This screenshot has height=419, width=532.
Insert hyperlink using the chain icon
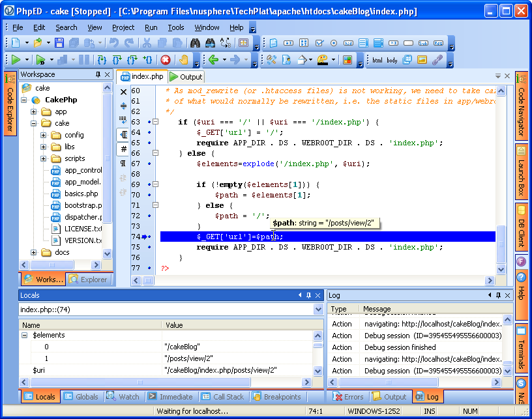[437, 60]
